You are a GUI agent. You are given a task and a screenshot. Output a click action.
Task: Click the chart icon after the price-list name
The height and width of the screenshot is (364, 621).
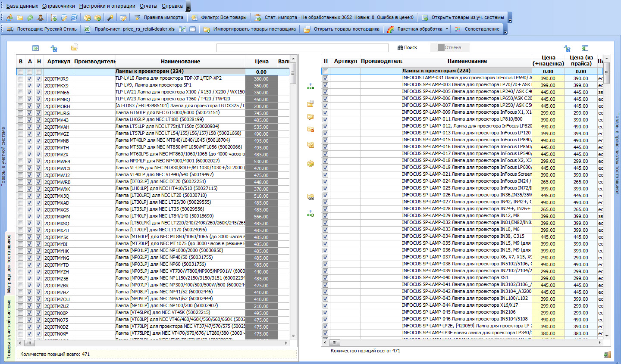coord(182,29)
